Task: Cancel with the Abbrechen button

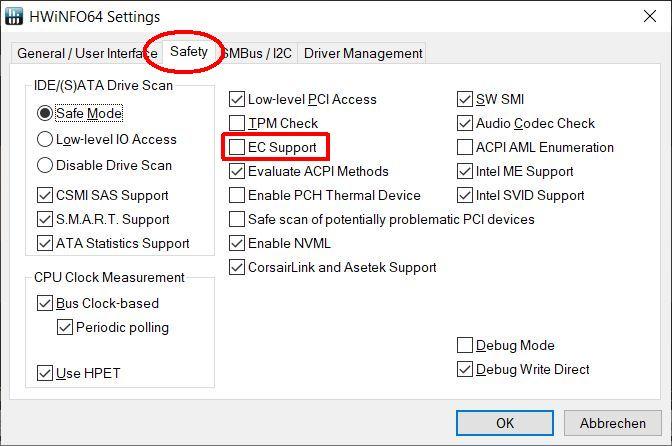Action: coord(613,423)
